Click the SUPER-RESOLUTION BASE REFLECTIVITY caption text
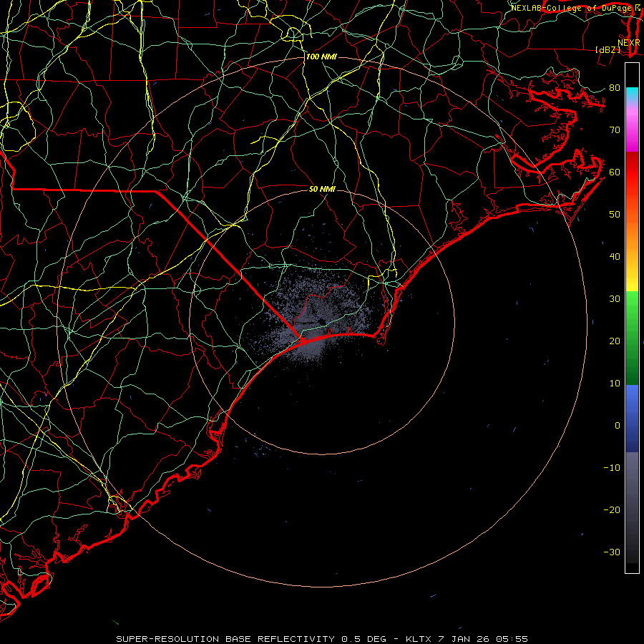Viewport: 644px width, 644px height. tap(225, 639)
